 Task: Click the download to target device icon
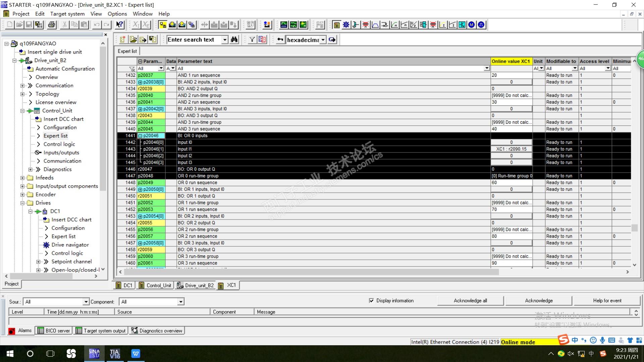pos(172,25)
